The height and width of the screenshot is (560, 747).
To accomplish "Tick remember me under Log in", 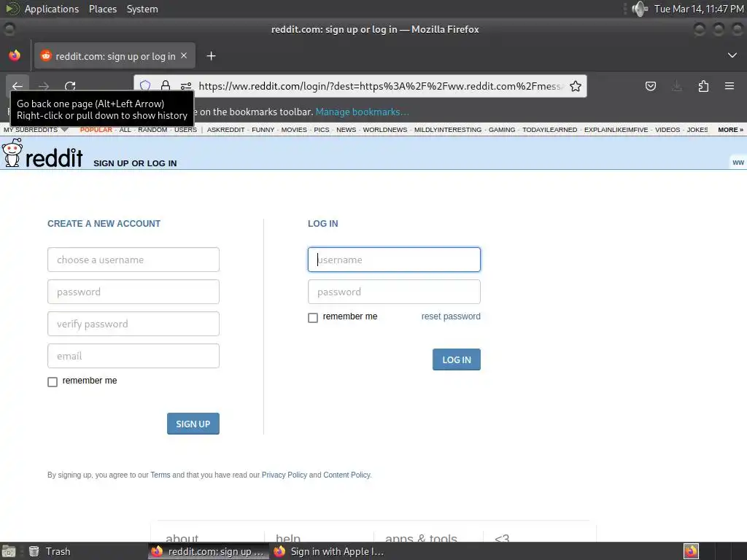I will 312,318.
